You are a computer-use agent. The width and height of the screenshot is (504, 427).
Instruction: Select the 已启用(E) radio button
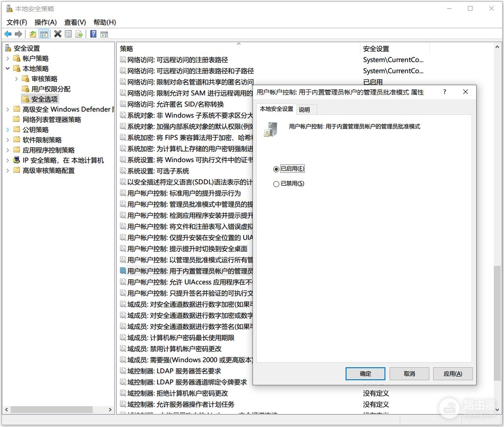(x=276, y=169)
